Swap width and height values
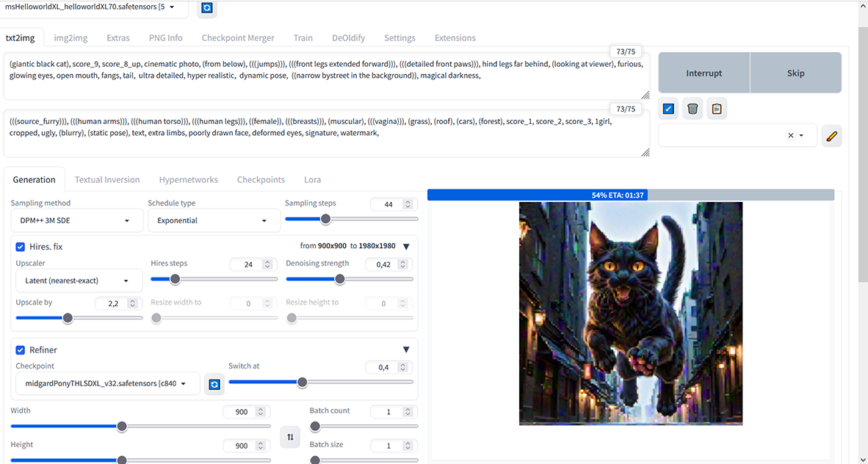This screenshot has width=868, height=464. coord(290,437)
